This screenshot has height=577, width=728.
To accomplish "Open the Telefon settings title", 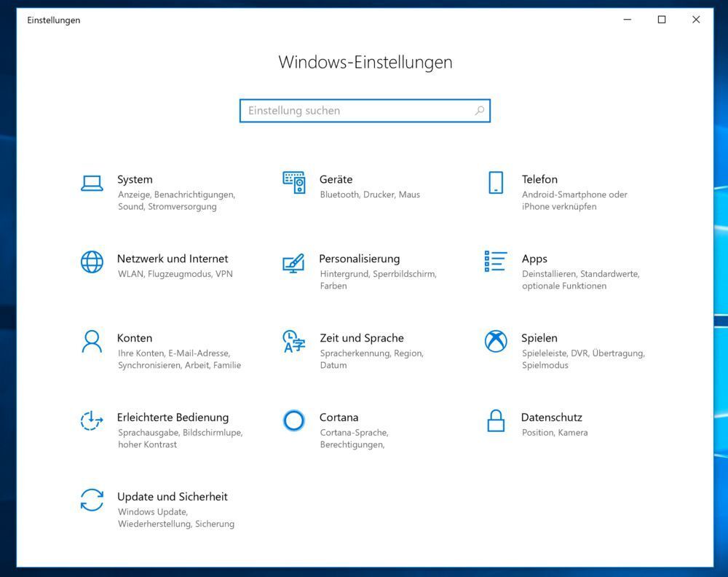I will pyautogui.click(x=539, y=179).
